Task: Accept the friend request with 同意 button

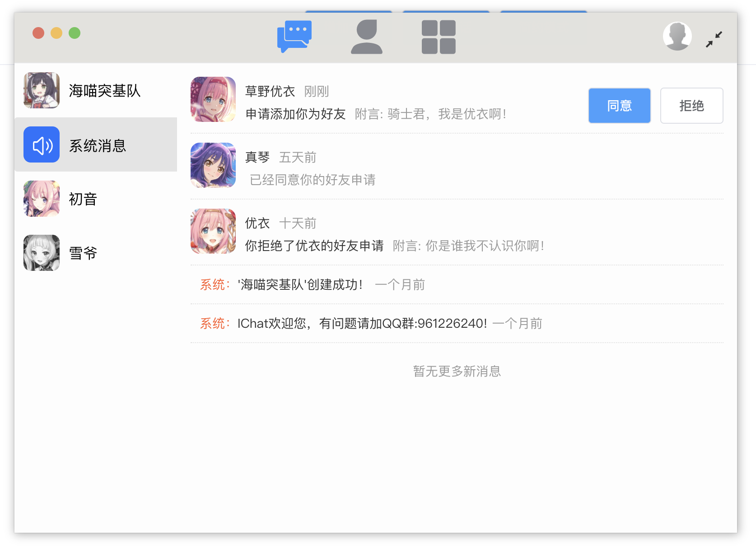Action: pyautogui.click(x=619, y=105)
